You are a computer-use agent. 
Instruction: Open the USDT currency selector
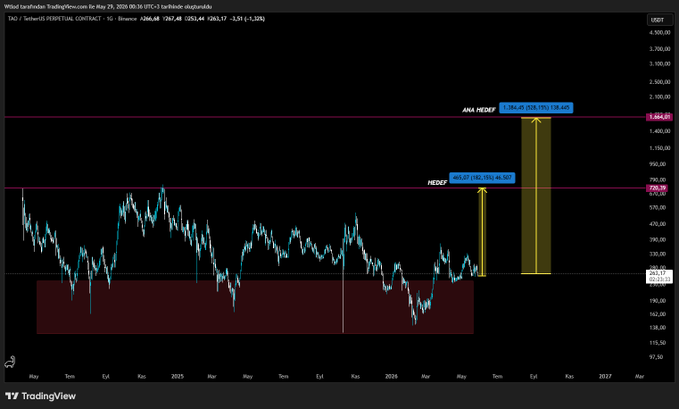tap(660, 20)
